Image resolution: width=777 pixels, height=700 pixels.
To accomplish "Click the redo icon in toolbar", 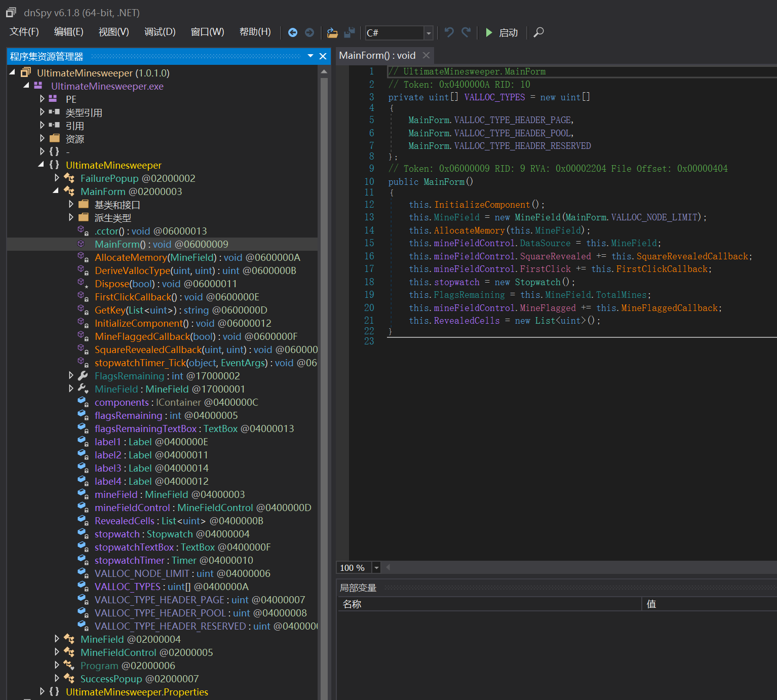I will [x=466, y=32].
